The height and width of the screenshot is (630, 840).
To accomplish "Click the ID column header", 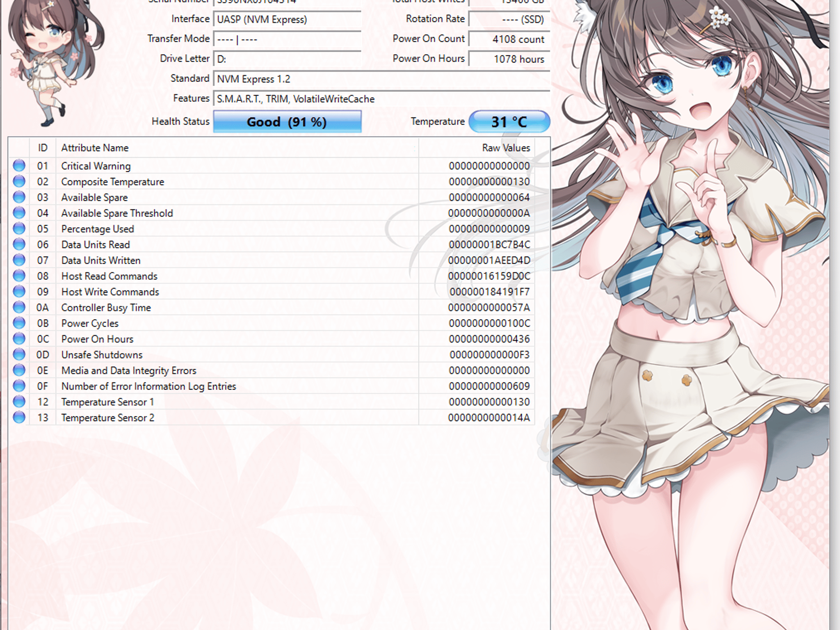I will click(43, 148).
